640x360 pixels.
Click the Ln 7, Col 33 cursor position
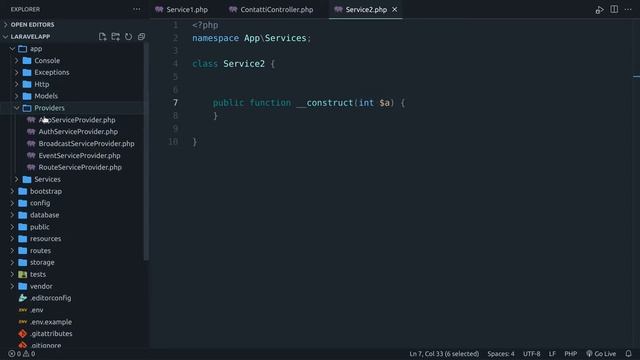click(x=444, y=354)
